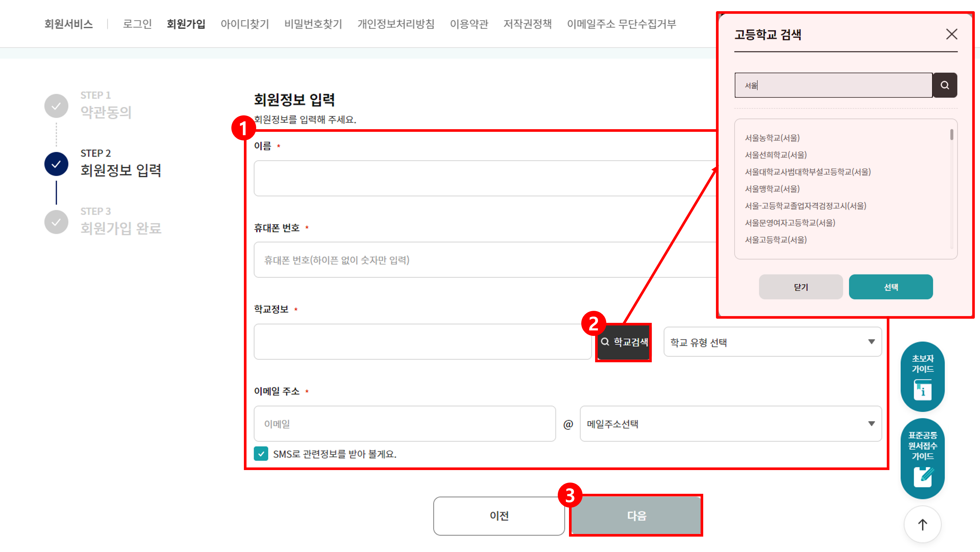Select 서울대학교사범대학부설고등학교(서울) from list
The width and height of the screenshot is (980, 552).
point(808,172)
